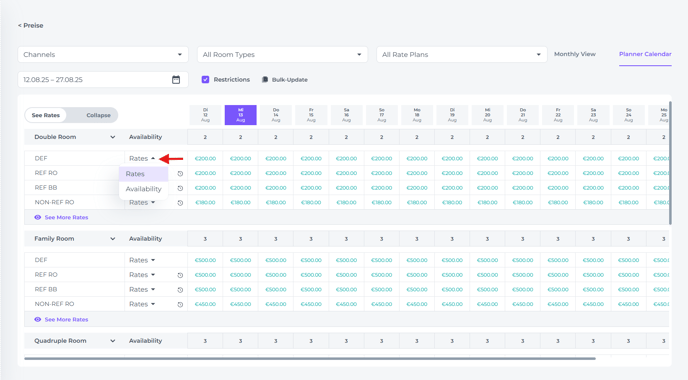Open the All Room Types dropdown

tap(282, 54)
